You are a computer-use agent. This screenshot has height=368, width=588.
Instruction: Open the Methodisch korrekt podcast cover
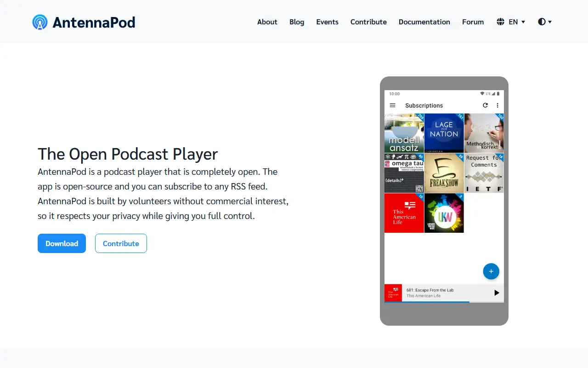click(x=484, y=133)
